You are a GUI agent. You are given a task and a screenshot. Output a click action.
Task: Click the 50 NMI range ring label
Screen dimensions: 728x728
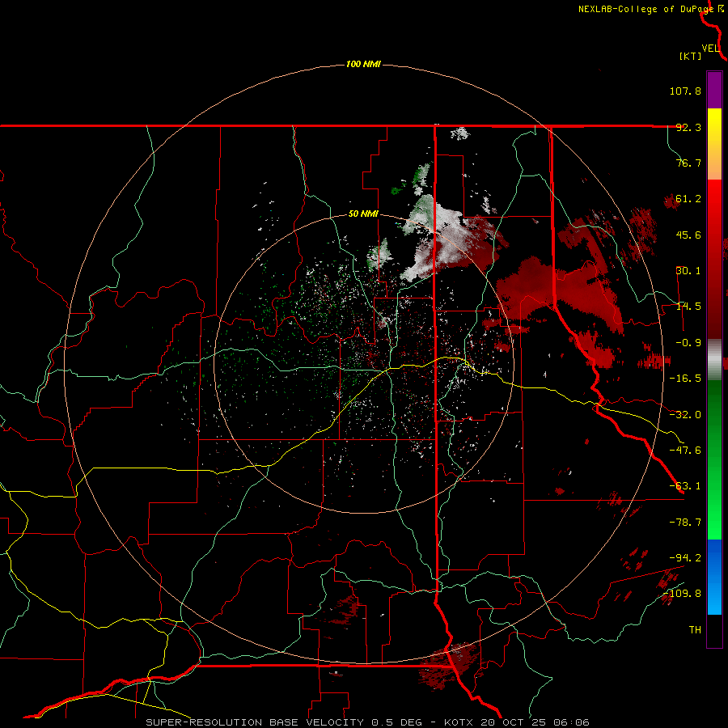click(363, 214)
